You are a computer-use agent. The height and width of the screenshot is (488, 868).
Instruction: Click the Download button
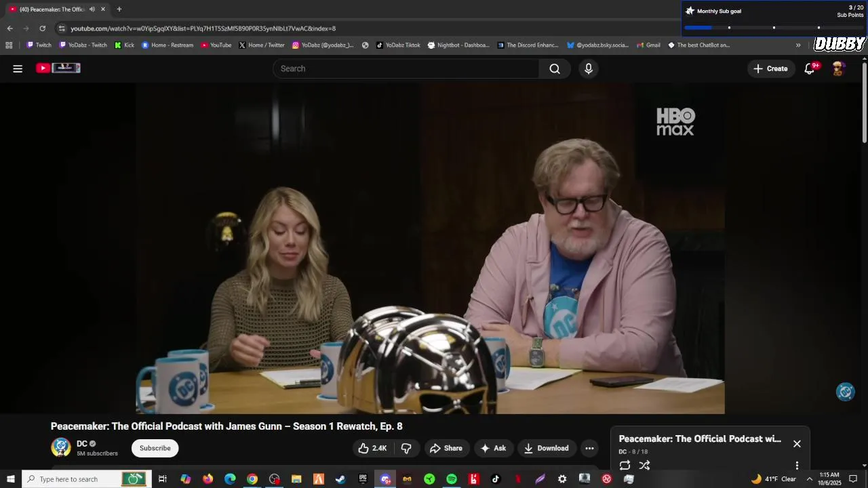[x=546, y=448]
